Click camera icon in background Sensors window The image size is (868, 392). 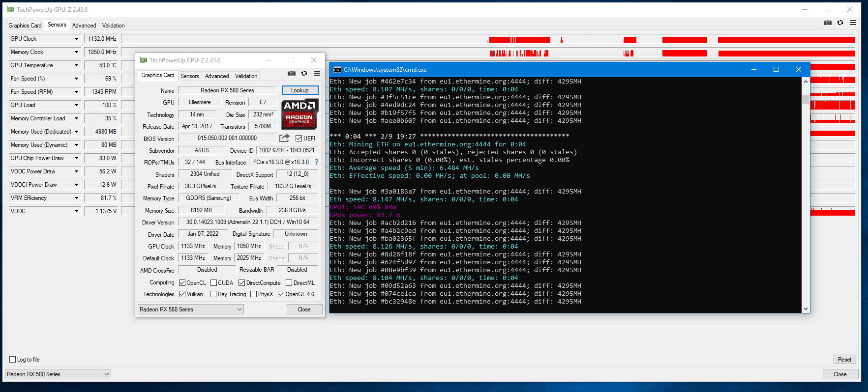(x=828, y=23)
